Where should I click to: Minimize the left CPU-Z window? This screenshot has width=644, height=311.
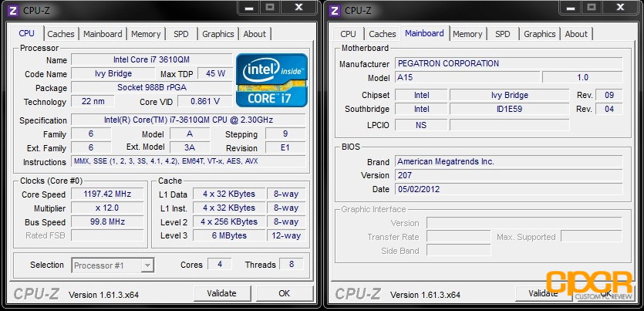(x=248, y=8)
